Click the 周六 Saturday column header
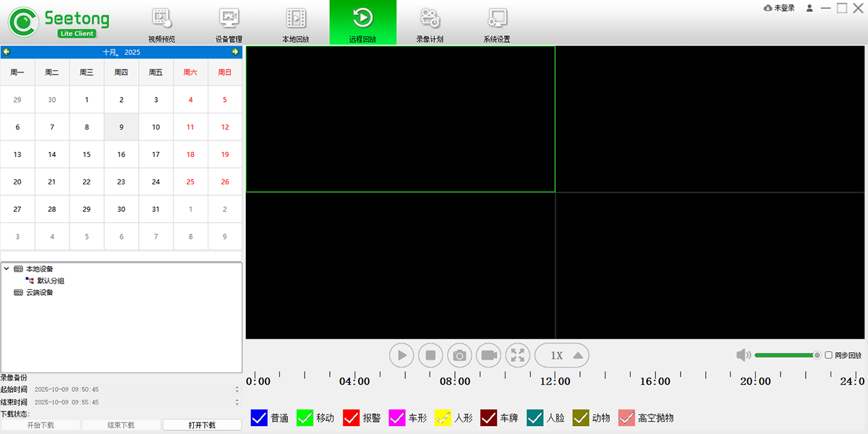Screen dimensions: 868x434 (190, 72)
